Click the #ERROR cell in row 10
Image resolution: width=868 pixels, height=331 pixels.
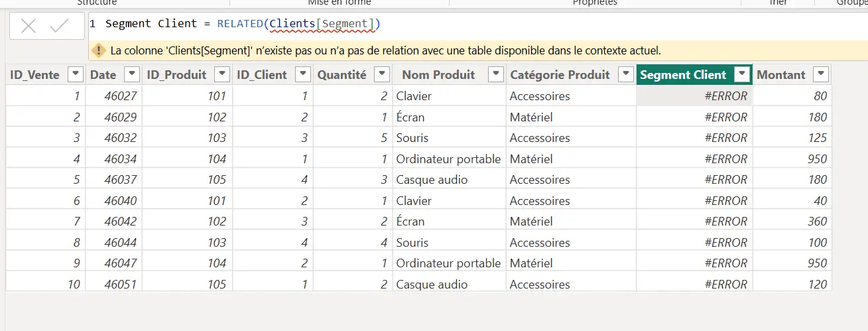coord(694,285)
